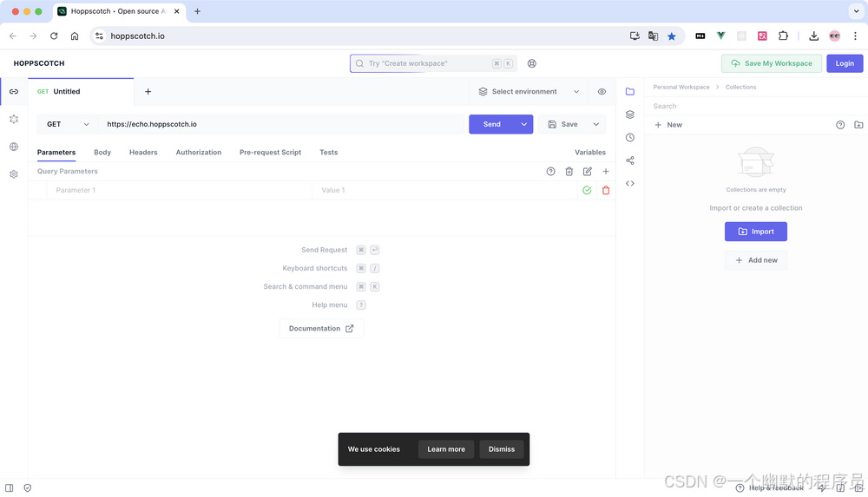Click the collections Search field
The height and width of the screenshot is (497, 868).
tap(756, 107)
